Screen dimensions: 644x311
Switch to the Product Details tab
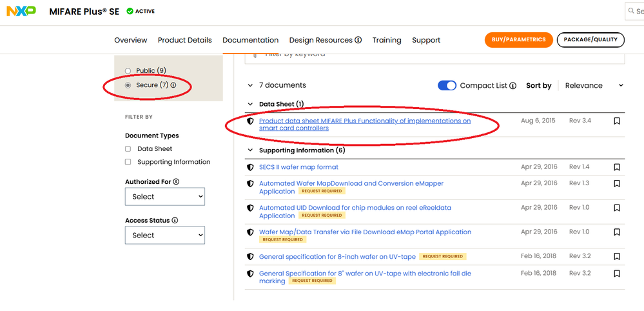[x=184, y=40]
